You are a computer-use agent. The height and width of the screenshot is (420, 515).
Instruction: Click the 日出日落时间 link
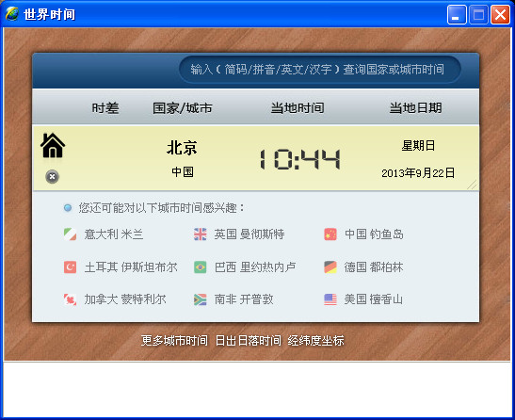pyautogui.click(x=248, y=341)
